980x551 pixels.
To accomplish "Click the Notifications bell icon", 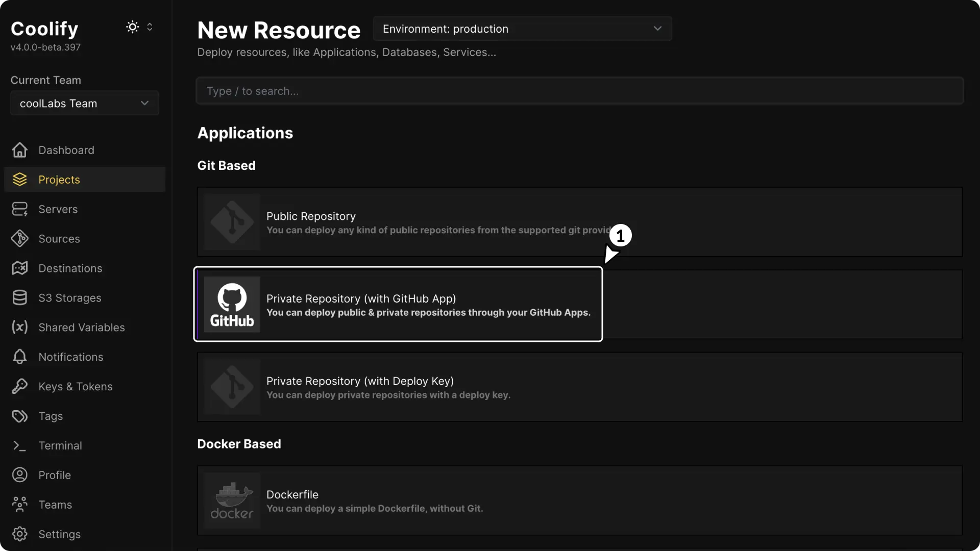I will [x=19, y=357].
